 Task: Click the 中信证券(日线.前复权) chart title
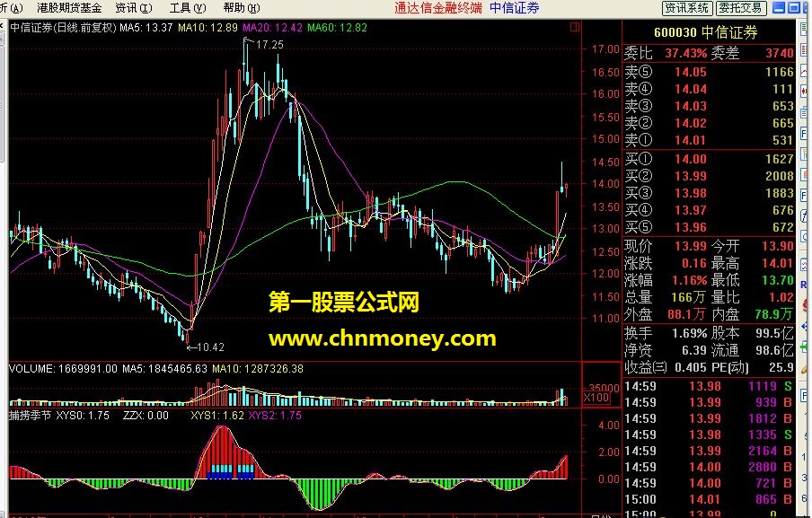tap(63, 28)
